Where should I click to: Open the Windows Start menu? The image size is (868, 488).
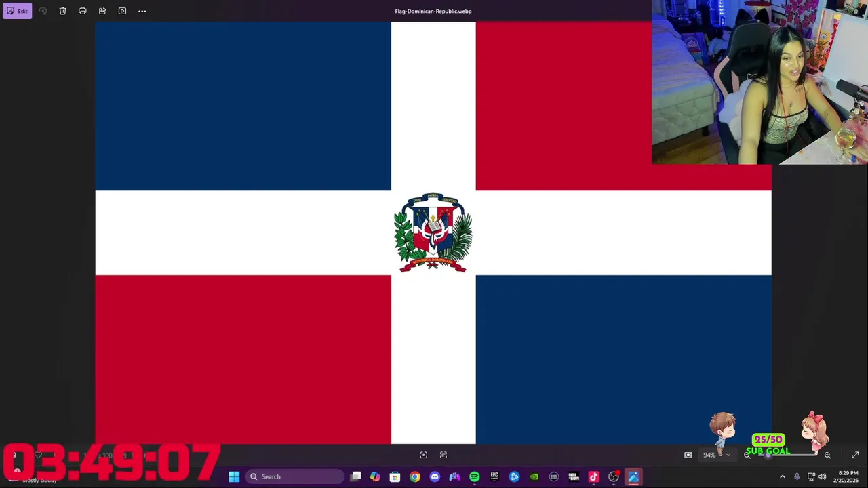pyautogui.click(x=234, y=476)
